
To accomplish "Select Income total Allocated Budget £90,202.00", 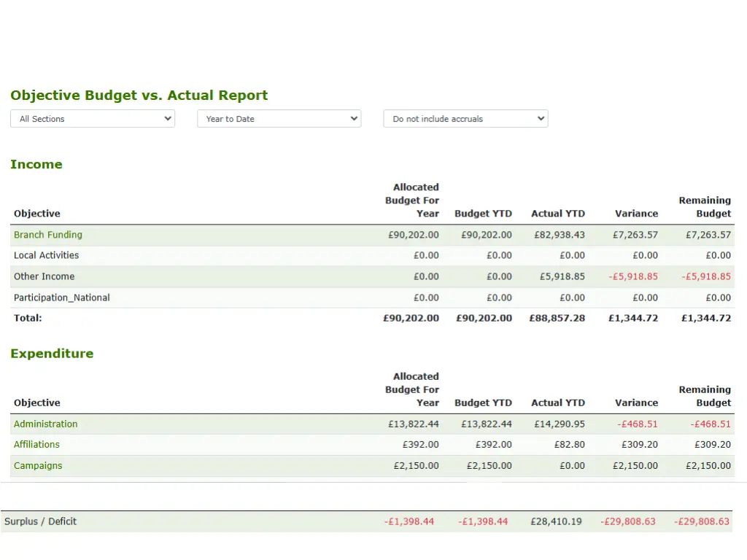I will tap(411, 318).
